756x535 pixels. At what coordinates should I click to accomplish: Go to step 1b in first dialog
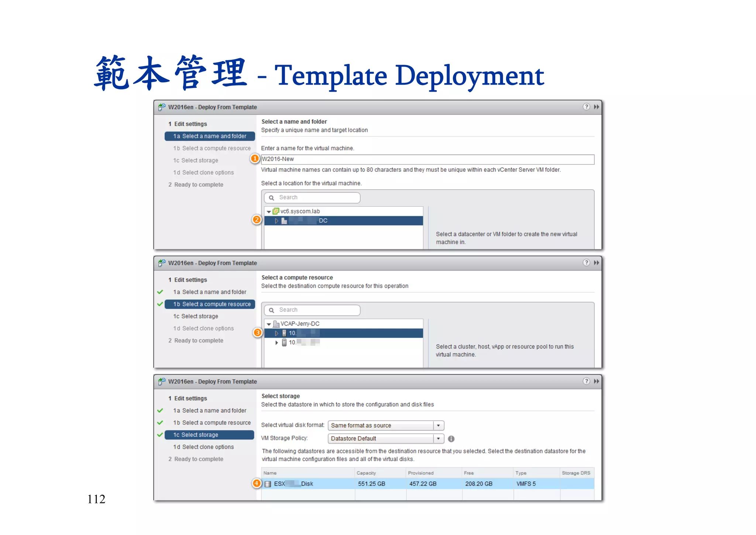pyautogui.click(x=212, y=148)
